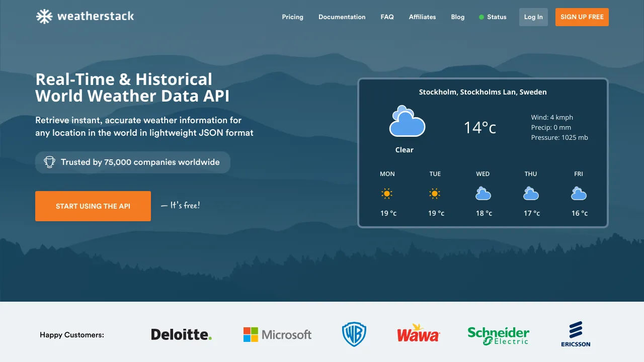Click the Microsoft customer logo

tap(277, 334)
